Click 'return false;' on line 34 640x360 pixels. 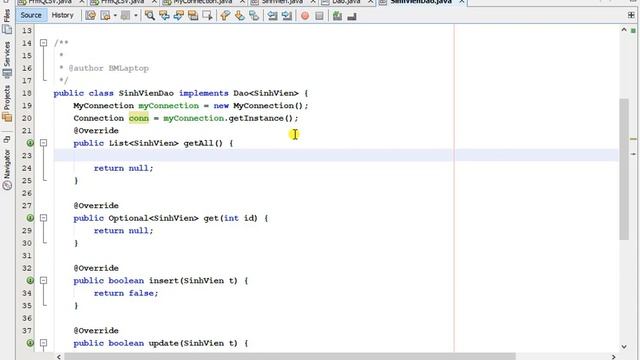pos(126,293)
